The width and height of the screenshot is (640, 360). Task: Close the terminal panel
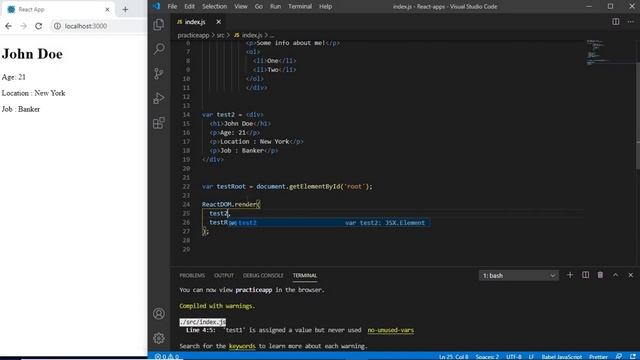[x=630, y=275]
